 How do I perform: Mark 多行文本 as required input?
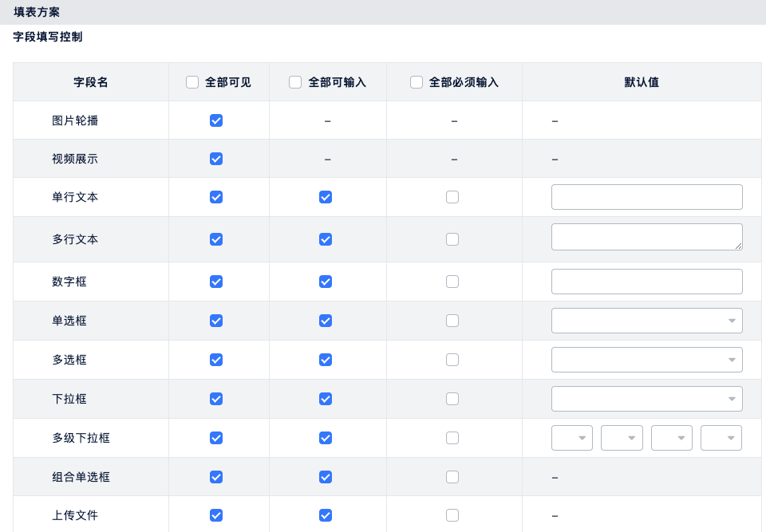pyautogui.click(x=452, y=239)
